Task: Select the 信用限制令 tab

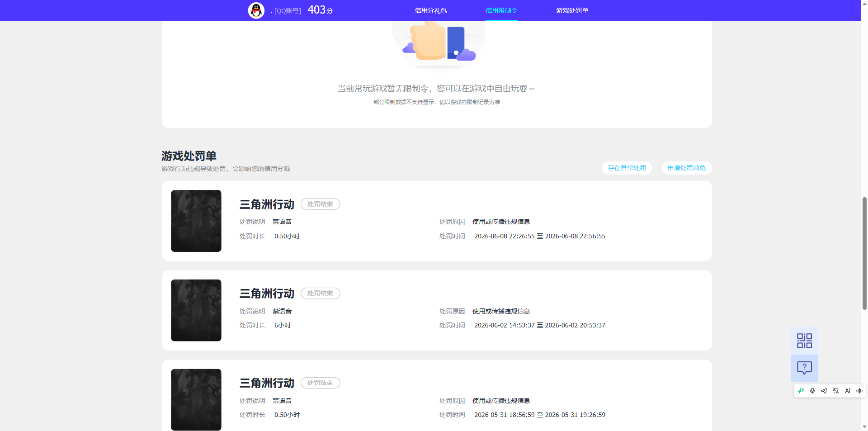Action: [x=501, y=10]
